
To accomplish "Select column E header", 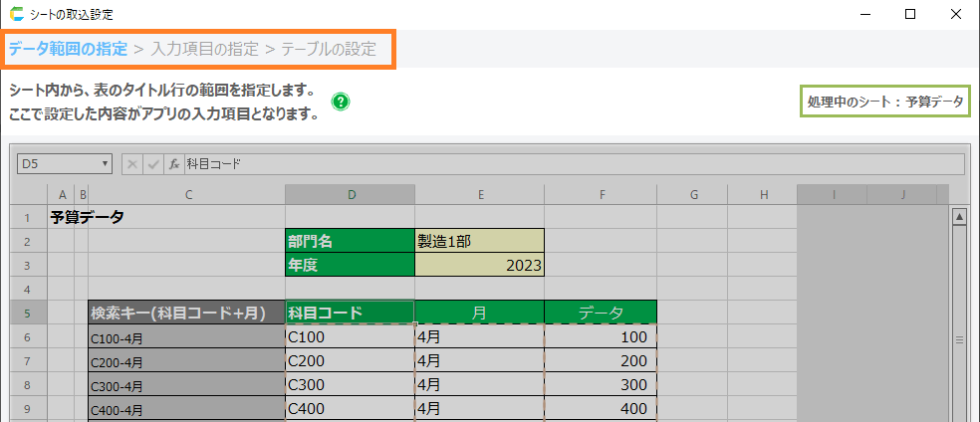I will (x=479, y=194).
